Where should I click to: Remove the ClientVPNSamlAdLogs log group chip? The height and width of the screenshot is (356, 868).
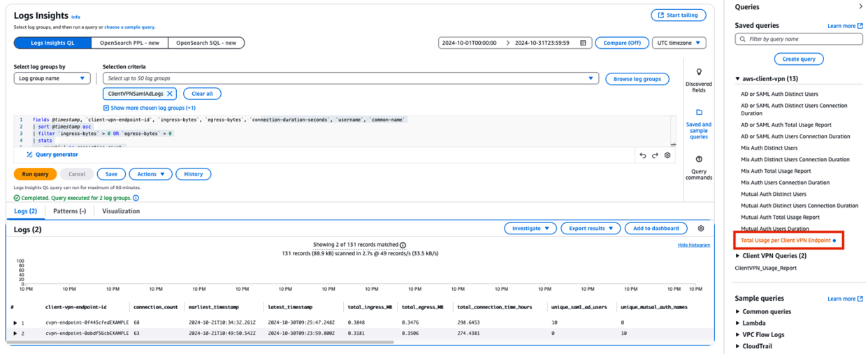170,94
